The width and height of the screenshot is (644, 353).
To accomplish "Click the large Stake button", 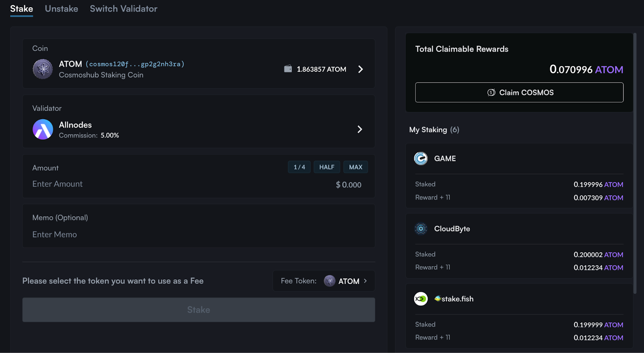I will [x=198, y=310].
